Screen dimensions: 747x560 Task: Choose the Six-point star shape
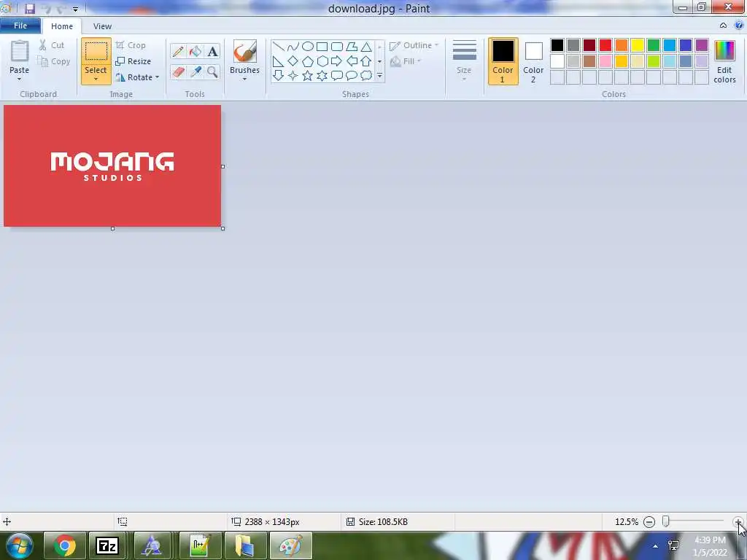[x=322, y=75]
